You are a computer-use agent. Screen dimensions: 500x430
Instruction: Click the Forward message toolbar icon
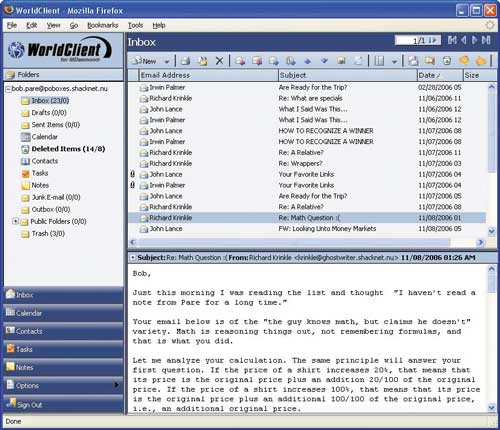tap(274, 61)
